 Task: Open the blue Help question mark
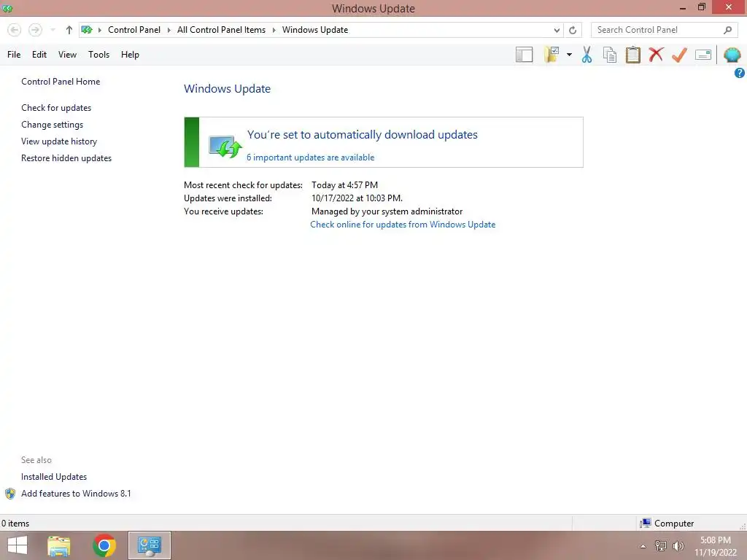pos(740,73)
